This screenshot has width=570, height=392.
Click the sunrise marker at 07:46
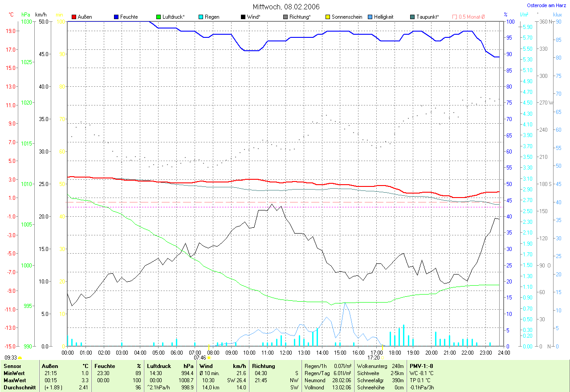click(209, 357)
